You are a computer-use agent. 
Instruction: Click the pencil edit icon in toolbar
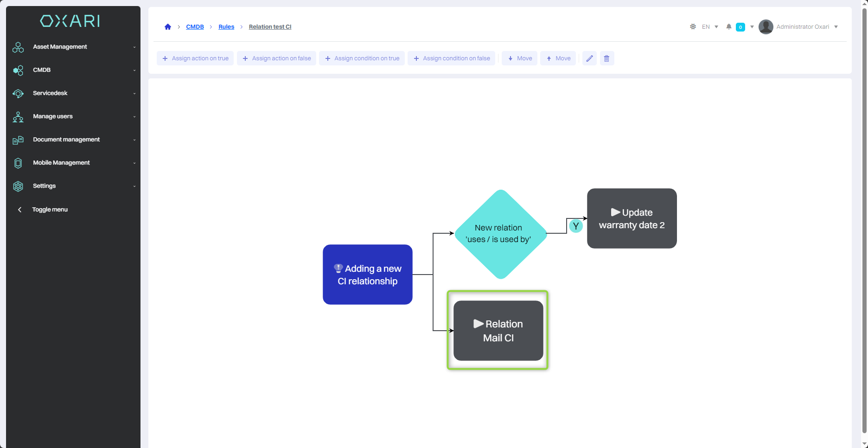pyautogui.click(x=589, y=58)
